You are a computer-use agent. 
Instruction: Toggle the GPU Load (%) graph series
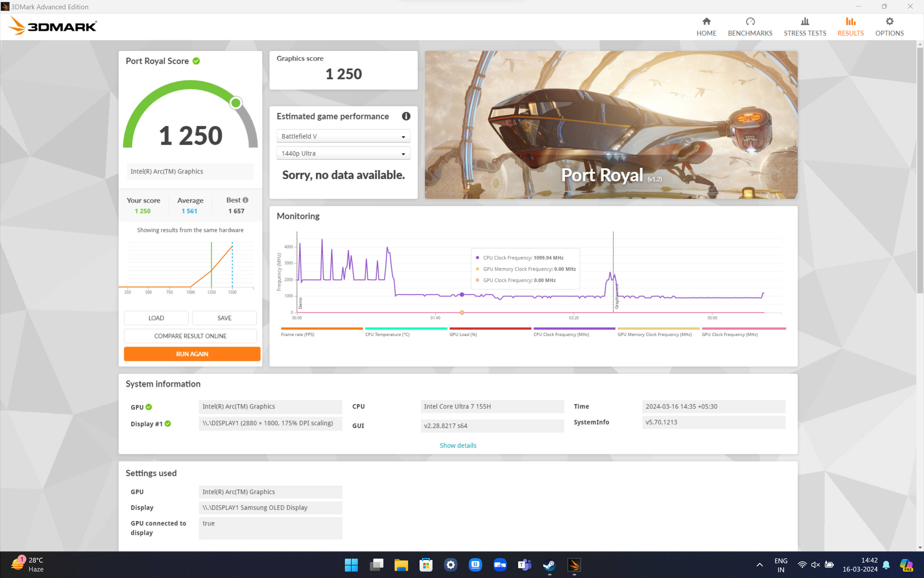(x=490, y=332)
